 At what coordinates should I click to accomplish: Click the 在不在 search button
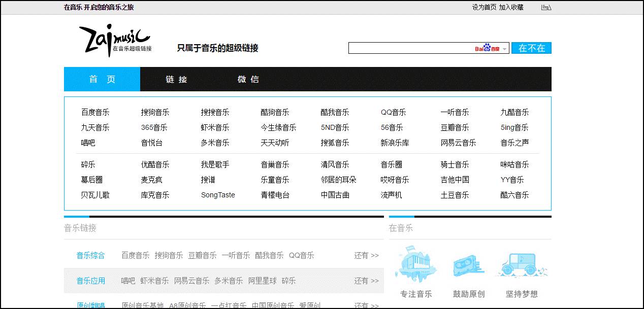(x=531, y=48)
